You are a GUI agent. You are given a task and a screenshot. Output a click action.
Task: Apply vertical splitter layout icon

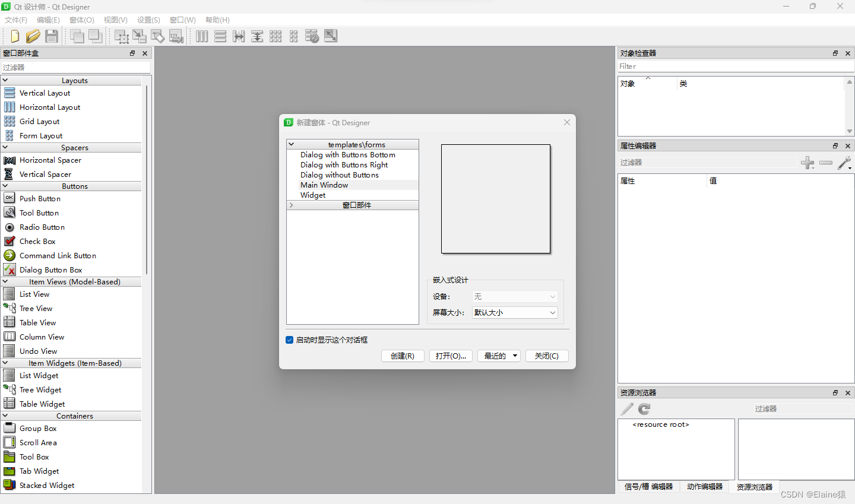[257, 36]
